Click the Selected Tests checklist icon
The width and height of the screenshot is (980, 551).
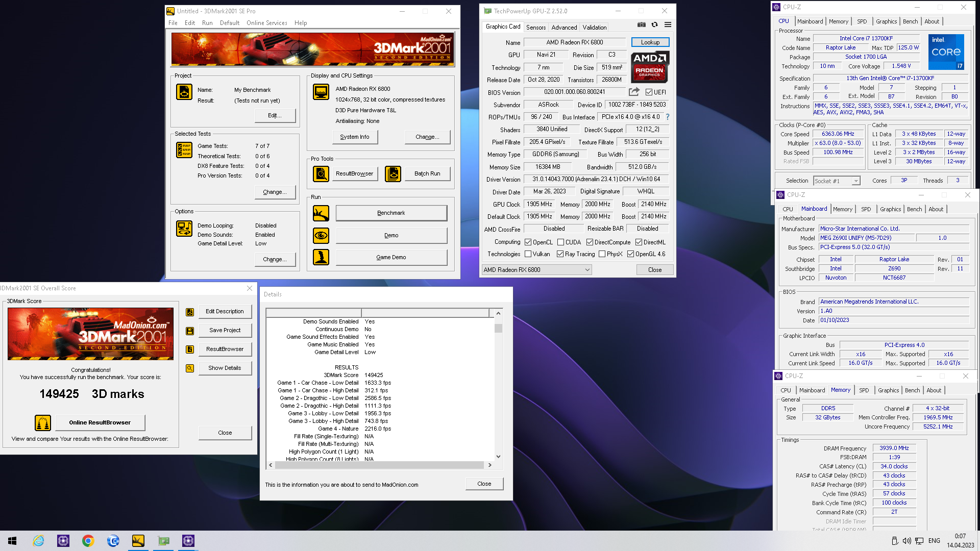(x=184, y=150)
